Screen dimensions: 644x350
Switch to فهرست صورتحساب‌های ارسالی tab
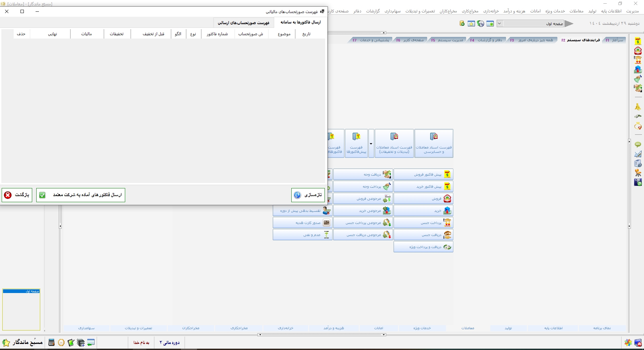tap(243, 23)
